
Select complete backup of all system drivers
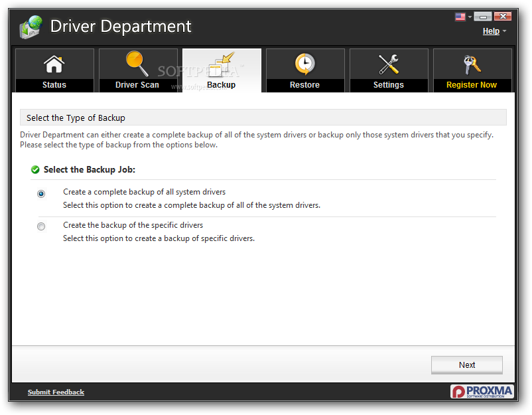click(x=41, y=194)
